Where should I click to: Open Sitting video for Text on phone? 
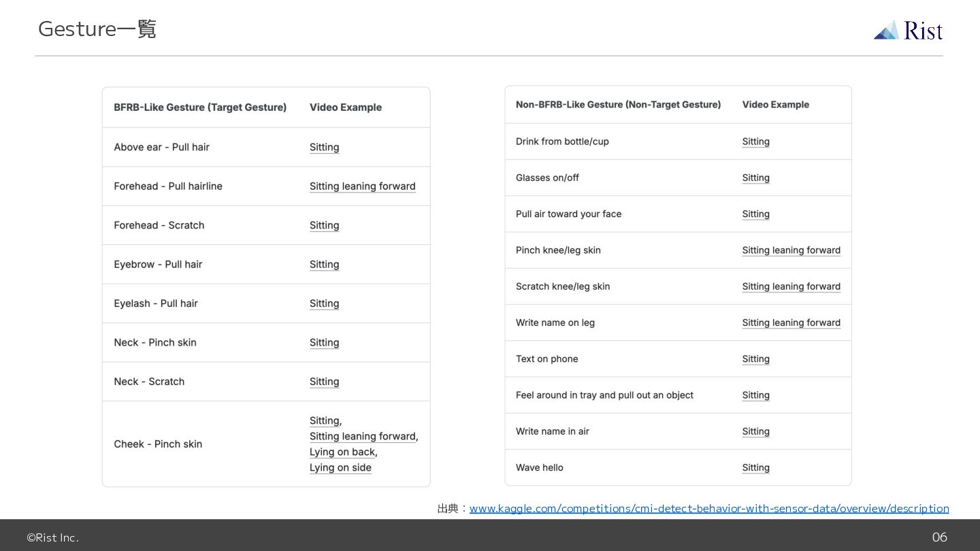[755, 359]
